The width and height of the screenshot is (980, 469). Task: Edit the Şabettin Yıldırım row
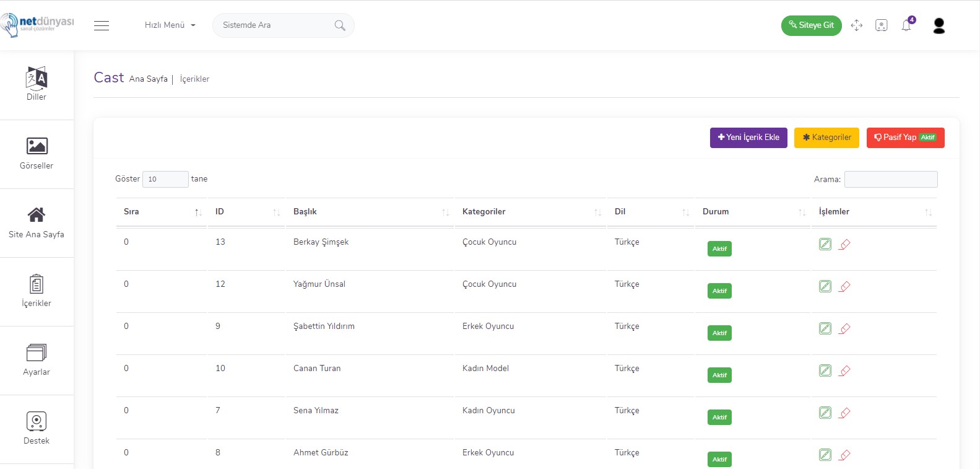coord(825,328)
